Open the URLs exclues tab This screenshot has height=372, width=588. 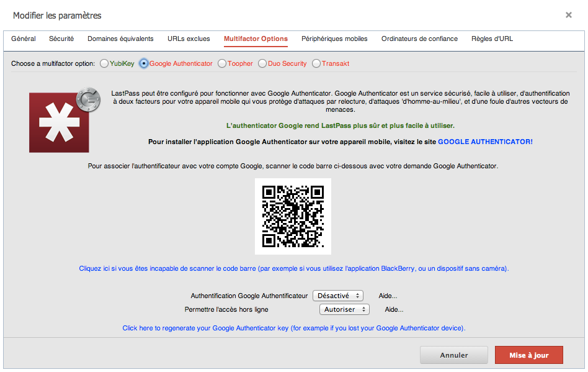(189, 39)
